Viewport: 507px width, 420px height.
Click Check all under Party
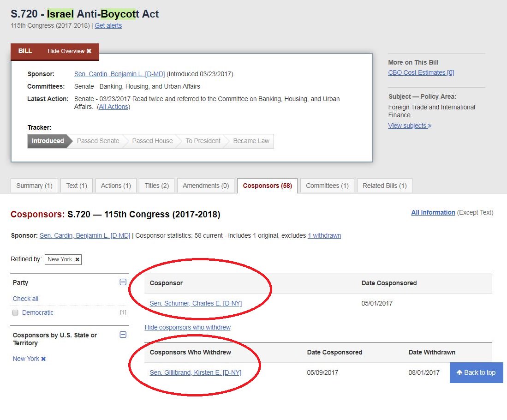25,299
